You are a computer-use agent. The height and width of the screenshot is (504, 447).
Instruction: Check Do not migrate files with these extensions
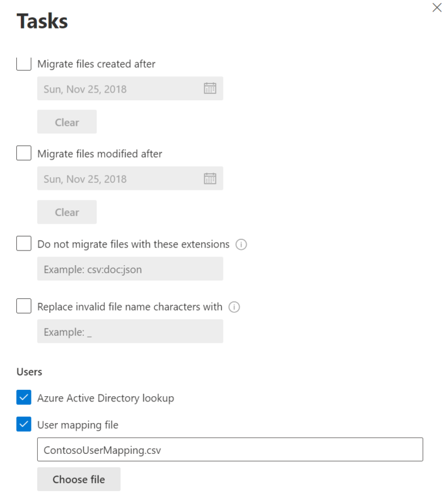click(x=24, y=244)
